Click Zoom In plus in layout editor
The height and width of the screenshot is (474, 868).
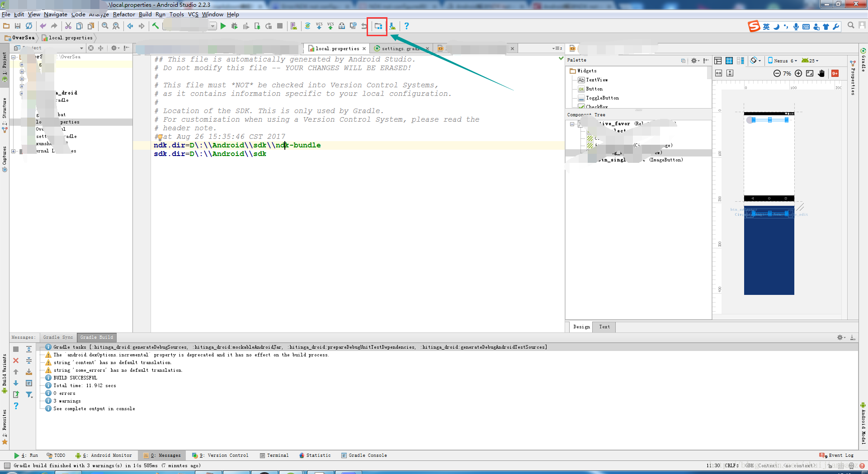click(x=798, y=73)
